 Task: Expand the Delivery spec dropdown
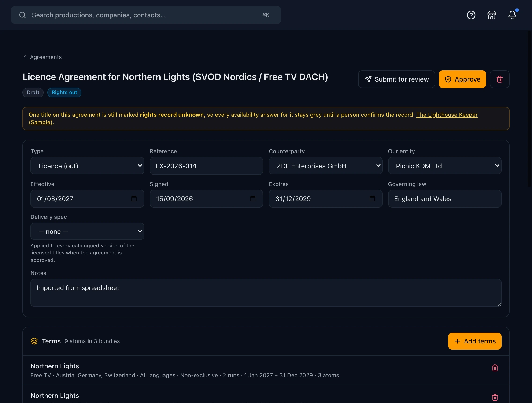87,231
